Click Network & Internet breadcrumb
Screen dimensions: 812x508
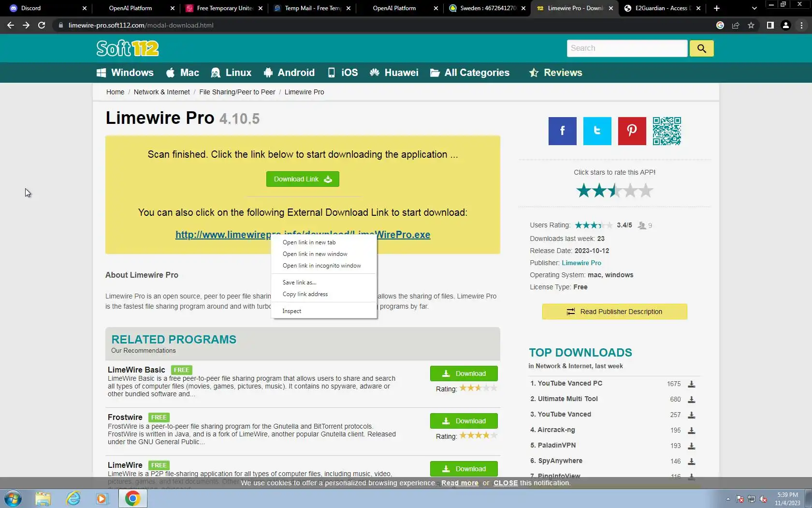tap(162, 92)
